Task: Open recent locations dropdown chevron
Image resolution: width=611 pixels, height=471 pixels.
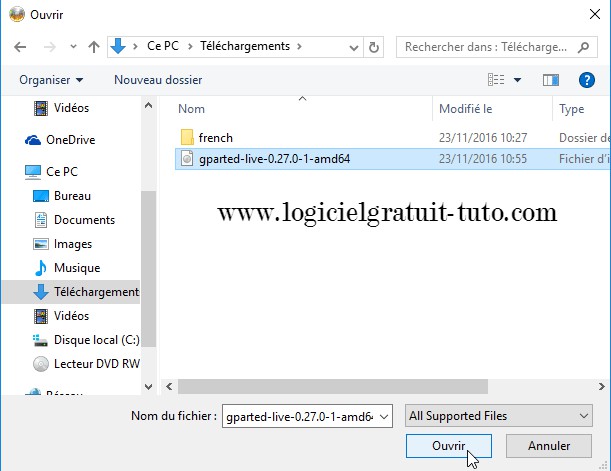Action: (73, 47)
